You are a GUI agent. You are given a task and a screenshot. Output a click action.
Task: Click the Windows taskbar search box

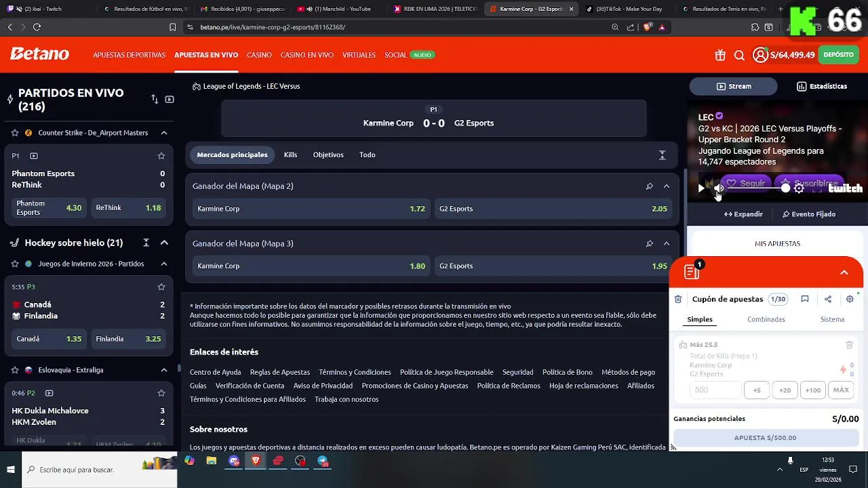pos(100,469)
